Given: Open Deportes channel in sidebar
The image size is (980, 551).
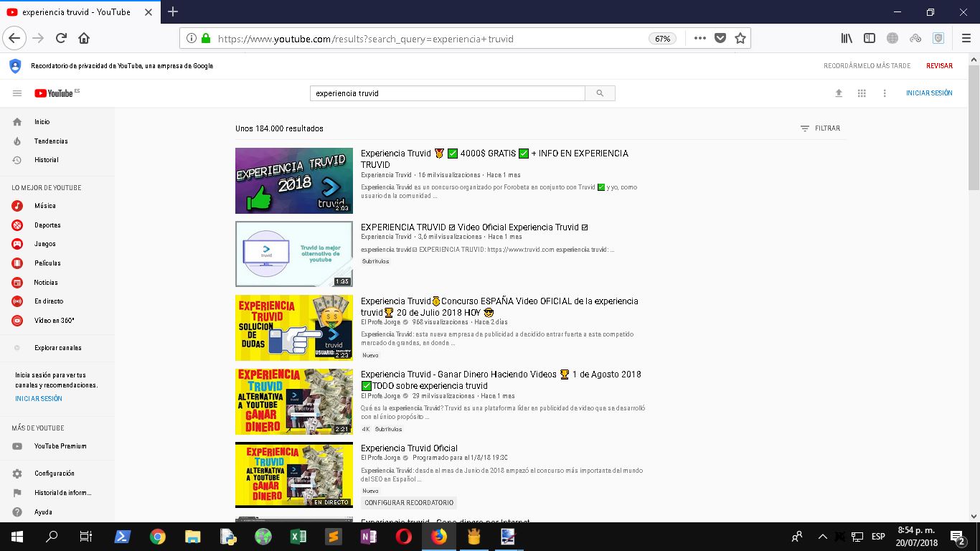Looking at the screenshot, I should [57, 225].
